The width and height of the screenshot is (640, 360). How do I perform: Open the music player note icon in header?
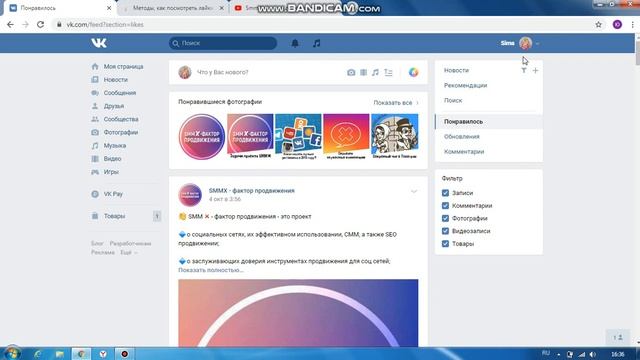pos(317,43)
